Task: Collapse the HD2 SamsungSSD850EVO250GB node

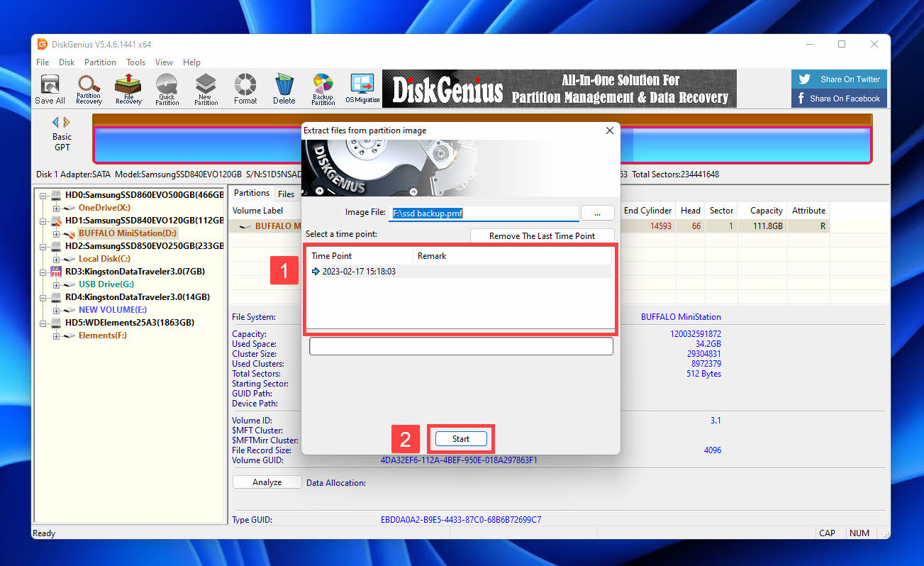Action: 43,246
